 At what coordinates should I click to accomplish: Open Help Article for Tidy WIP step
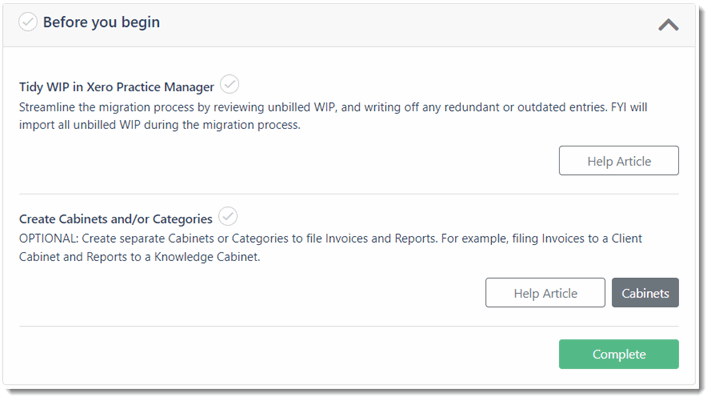618,161
